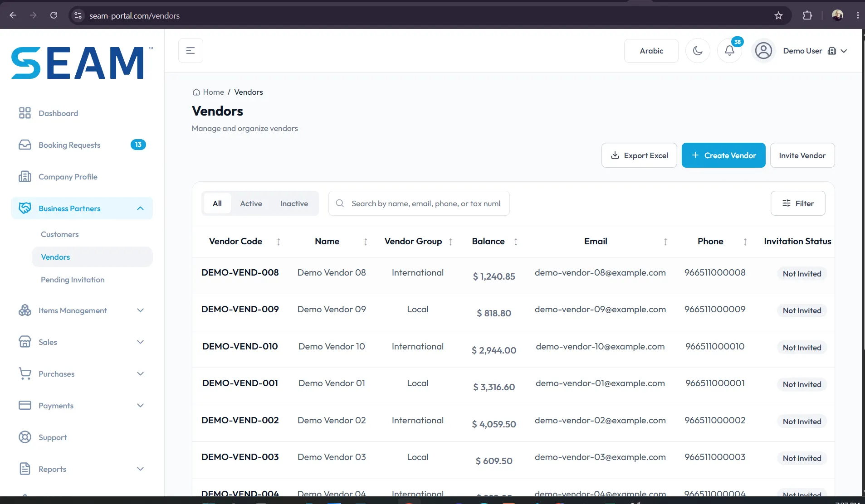The image size is (865, 504).
Task: Sort by Phone column arrows
Action: point(745,242)
